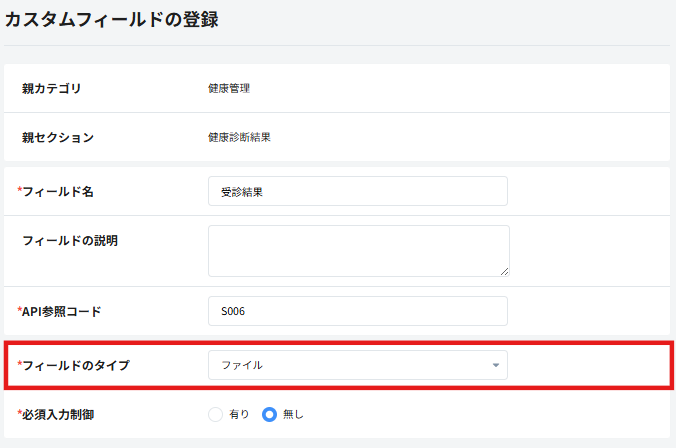Select the 無し radio button

(x=269, y=414)
